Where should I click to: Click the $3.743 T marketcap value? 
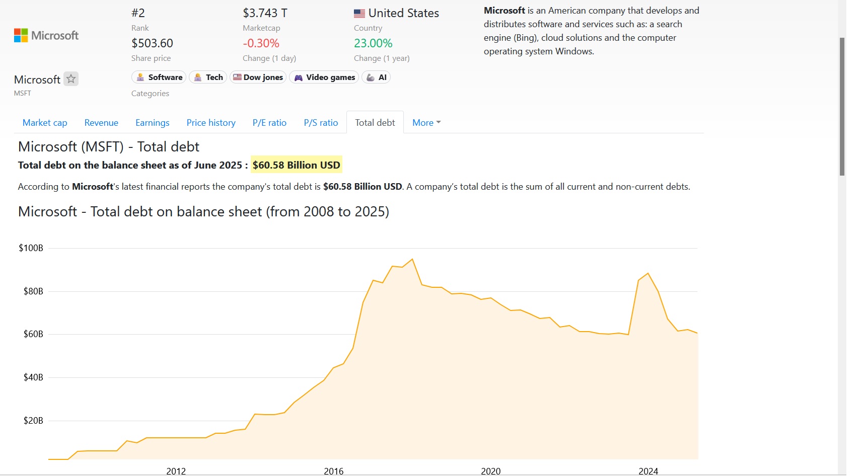point(265,13)
